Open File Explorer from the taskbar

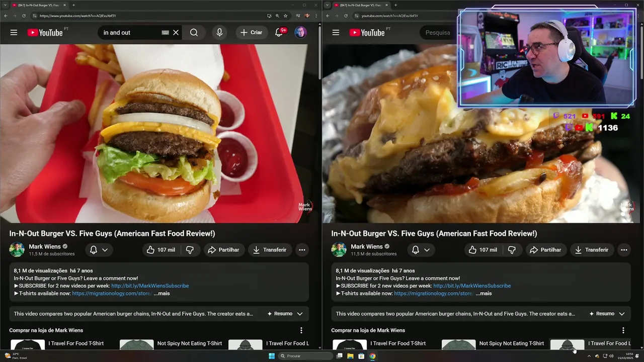(350, 356)
